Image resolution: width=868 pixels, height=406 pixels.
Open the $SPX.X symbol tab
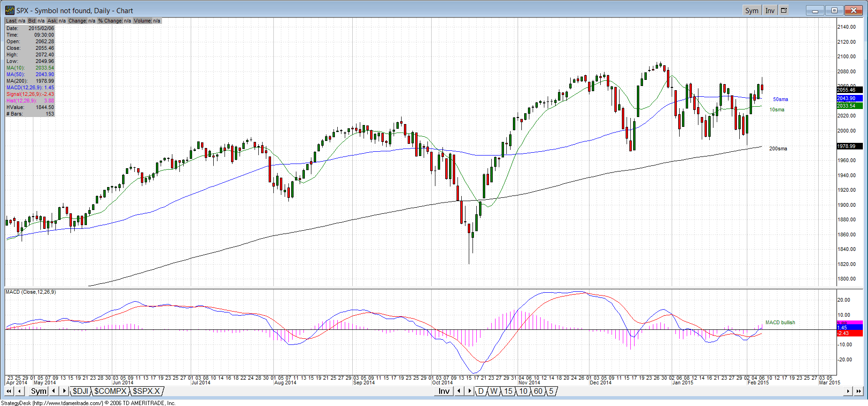pos(147,391)
